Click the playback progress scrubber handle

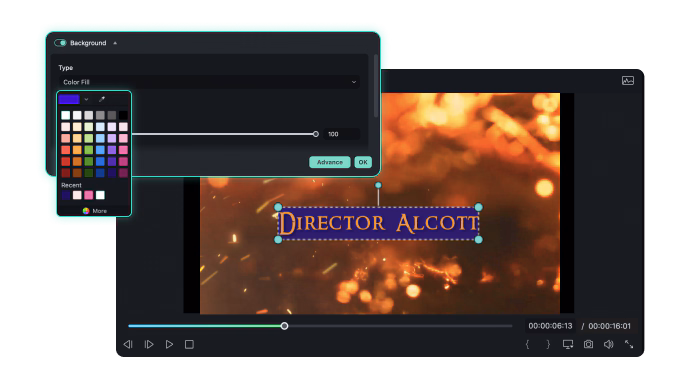(284, 326)
